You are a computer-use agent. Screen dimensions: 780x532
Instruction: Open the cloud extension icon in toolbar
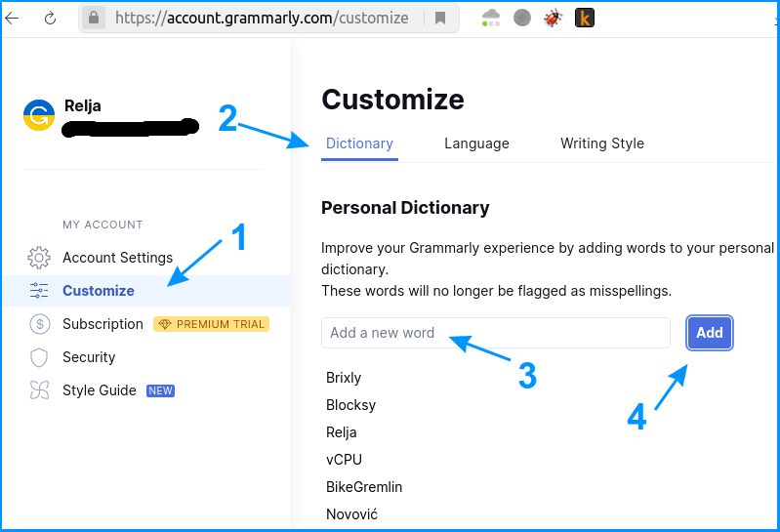tap(491, 18)
